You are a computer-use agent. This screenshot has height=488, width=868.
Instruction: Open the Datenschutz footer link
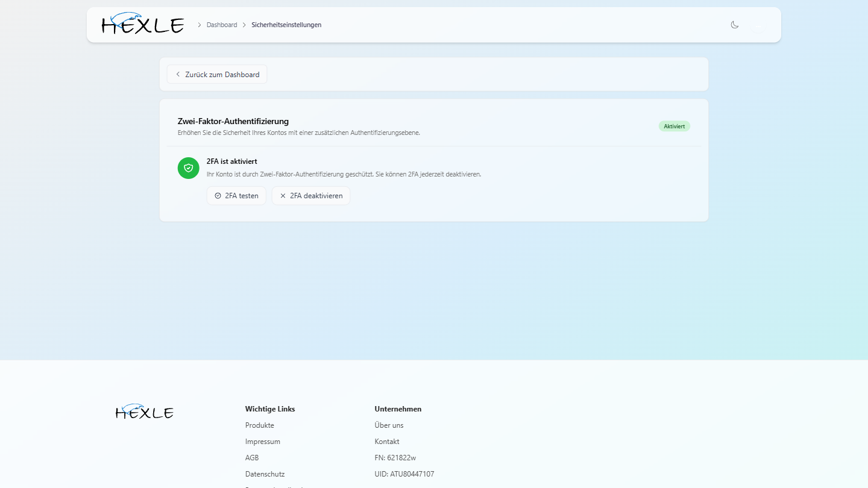tap(265, 474)
